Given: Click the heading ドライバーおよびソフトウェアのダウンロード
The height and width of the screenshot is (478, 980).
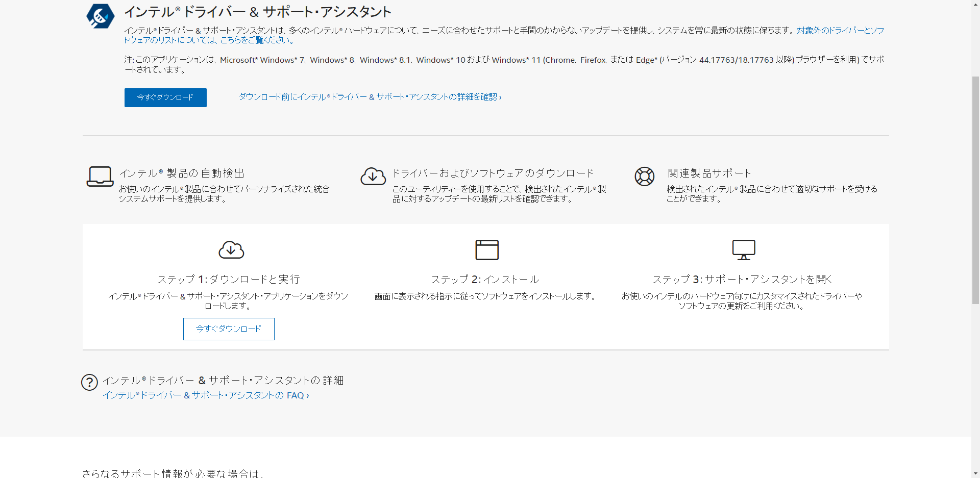Looking at the screenshot, I should (x=493, y=173).
